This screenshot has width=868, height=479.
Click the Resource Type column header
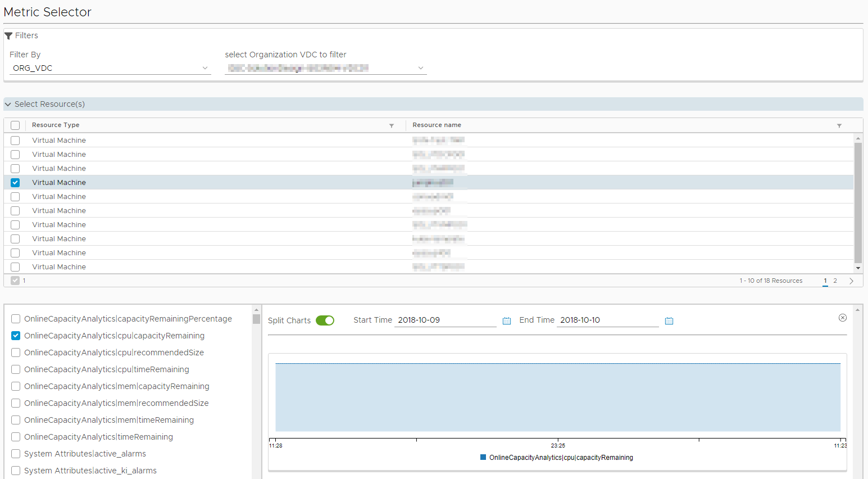click(56, 125)
